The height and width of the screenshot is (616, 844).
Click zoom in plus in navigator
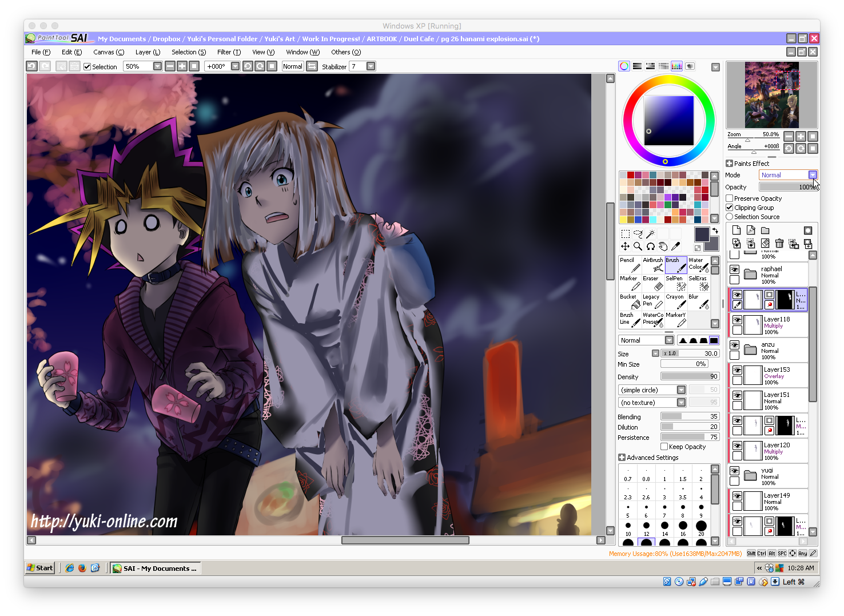click(801, 137)
